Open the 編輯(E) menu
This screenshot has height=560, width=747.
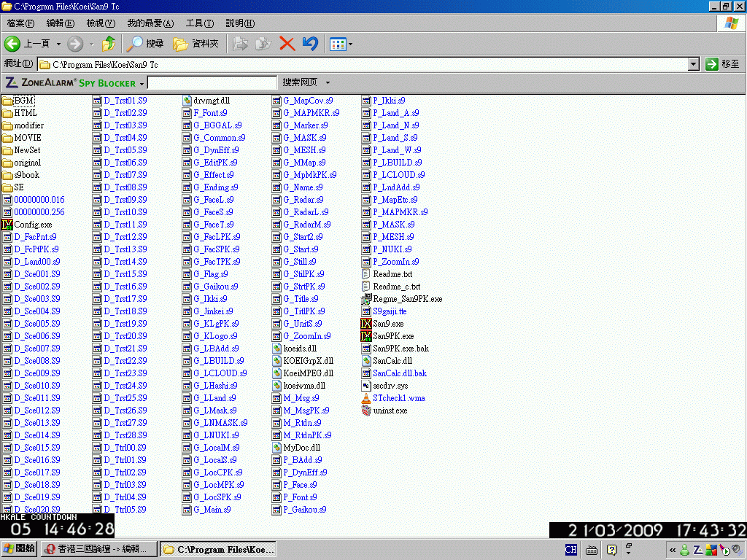tap(60, 23)
